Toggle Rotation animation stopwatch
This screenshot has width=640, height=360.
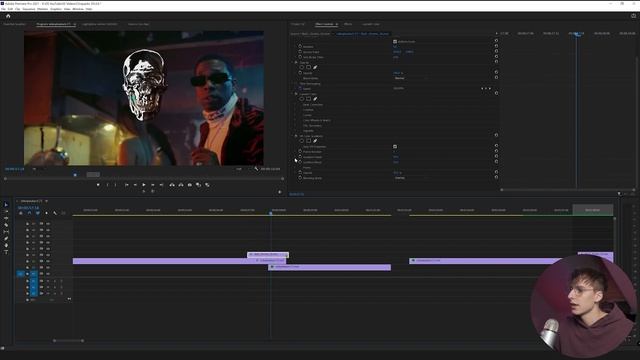300,47
